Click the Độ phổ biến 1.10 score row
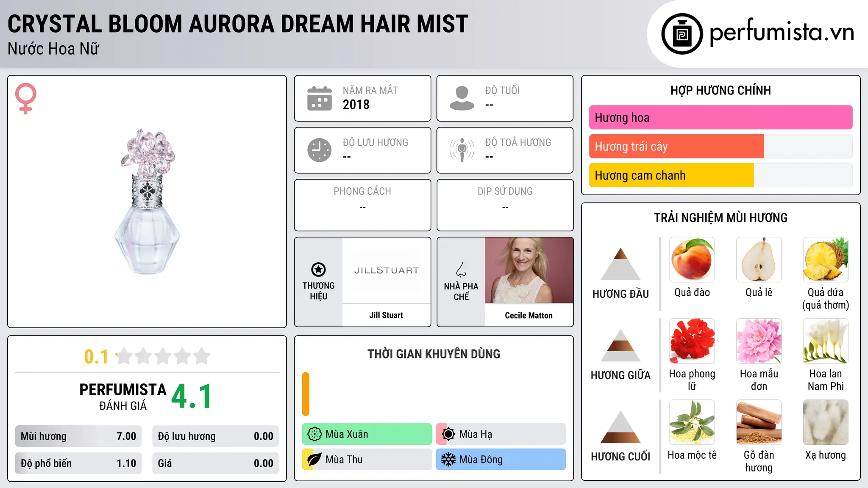Viewport: 868px width, 488px height. 78,463
